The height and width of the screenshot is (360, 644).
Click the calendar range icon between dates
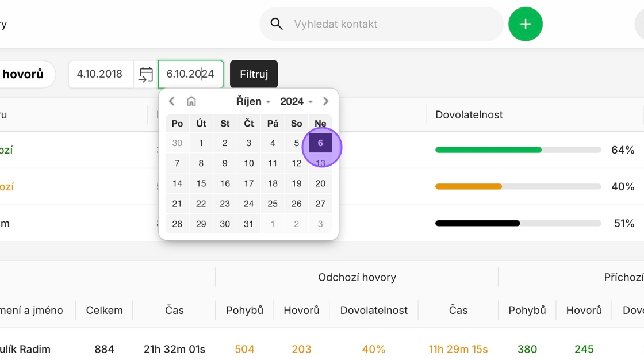point(146,74)
